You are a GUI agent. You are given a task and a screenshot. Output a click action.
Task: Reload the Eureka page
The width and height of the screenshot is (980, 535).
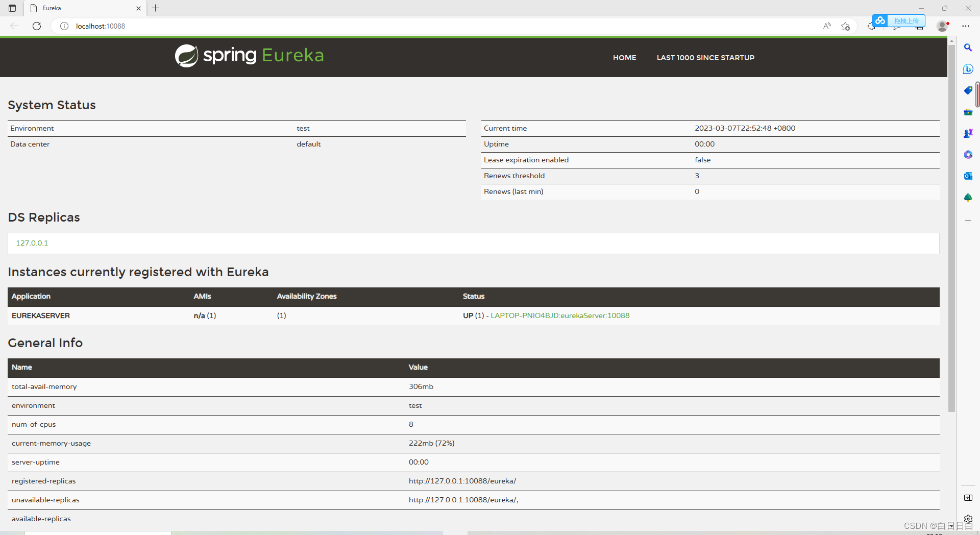[x=37, y=26]
